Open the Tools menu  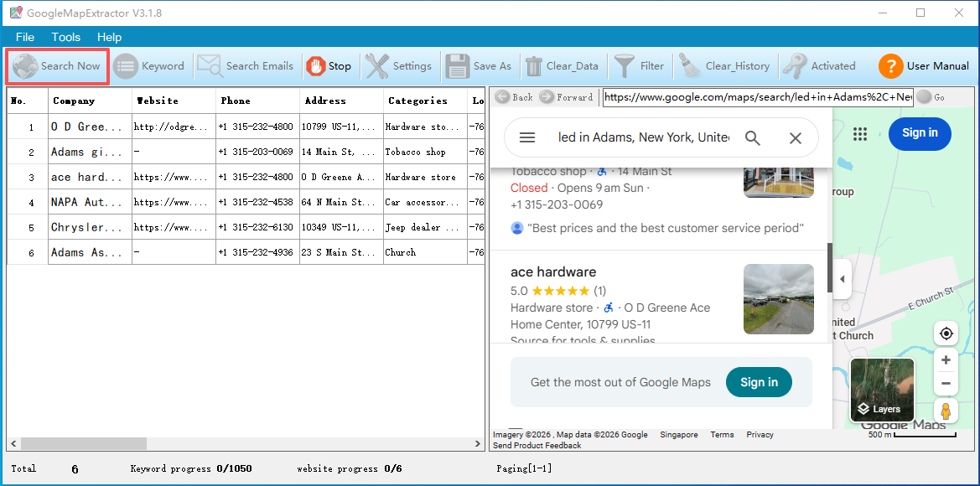coord(66,37)
